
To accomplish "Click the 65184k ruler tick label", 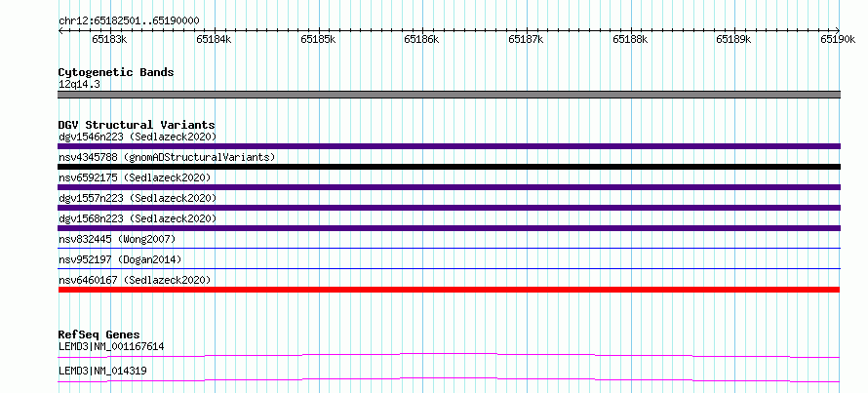I will (x=214, y=39).
